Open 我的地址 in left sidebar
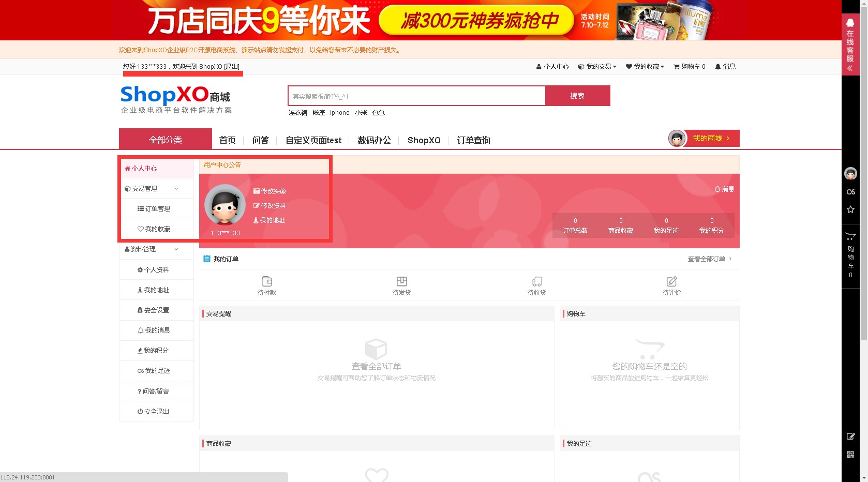 tap(156, 290)
